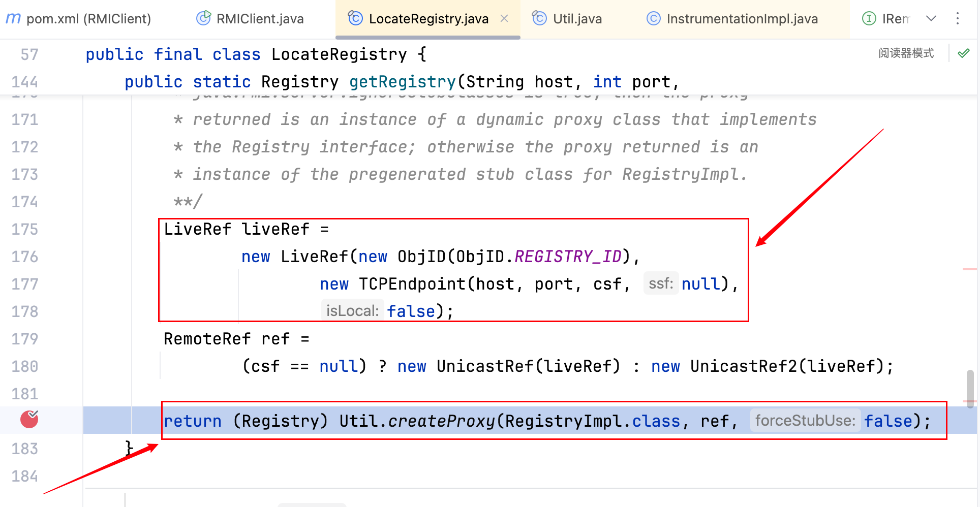The image size is (980, 507).
Task: Toggle the breakpoint on the return line
Action: (x=29, y=420)
